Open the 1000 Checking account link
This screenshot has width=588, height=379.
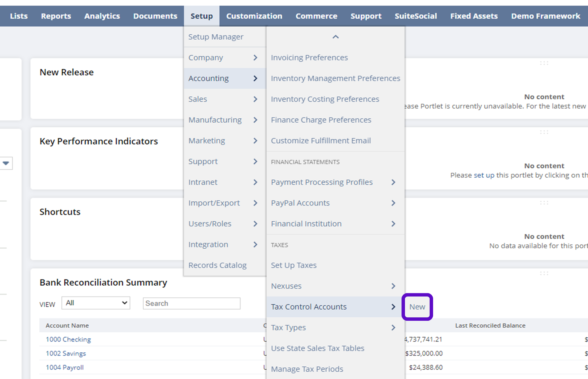click(68, 339)
